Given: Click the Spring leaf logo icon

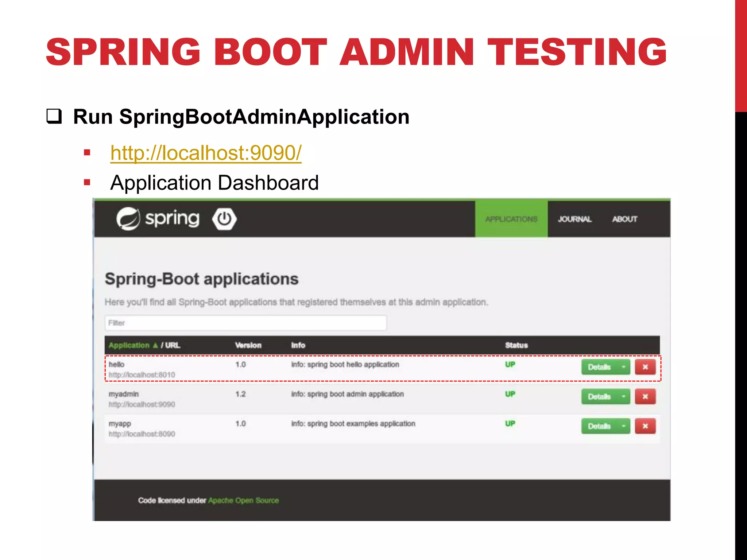Looking at the screenshot, I should pos(128,219).
